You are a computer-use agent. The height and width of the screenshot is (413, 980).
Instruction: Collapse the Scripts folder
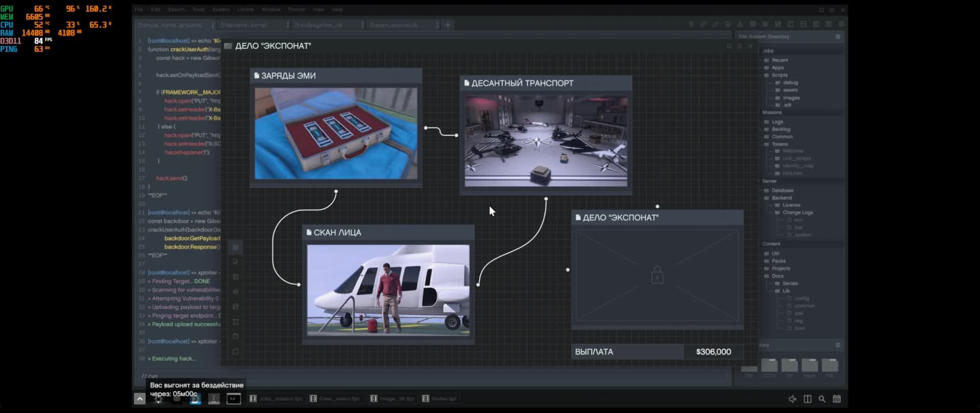pyautogui.click(x=776, y=75)
